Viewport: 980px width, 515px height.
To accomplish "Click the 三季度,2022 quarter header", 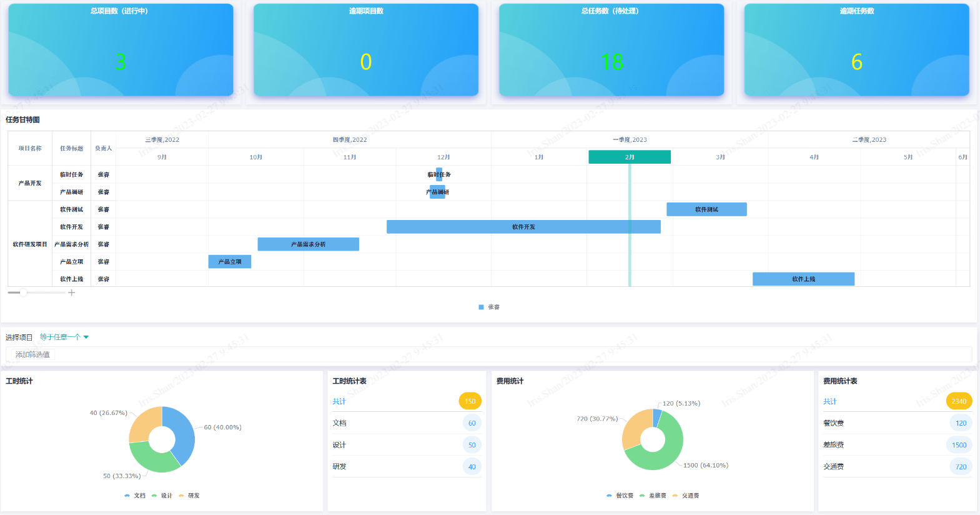I will [x=162, y=139].
